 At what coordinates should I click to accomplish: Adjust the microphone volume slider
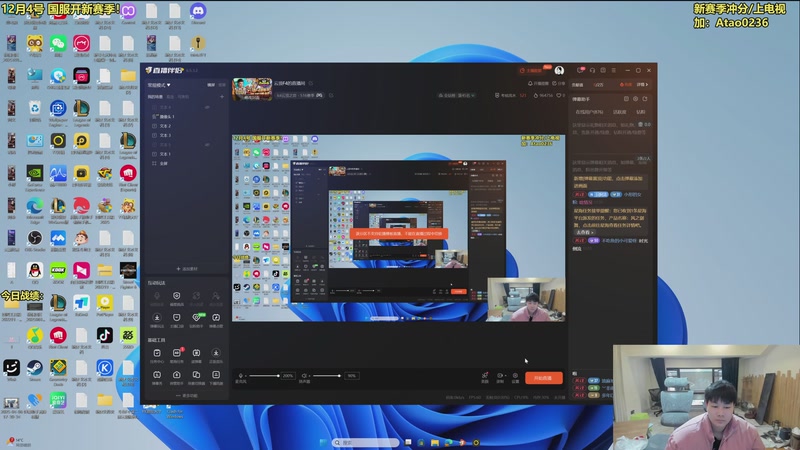[x=264, y=376]
